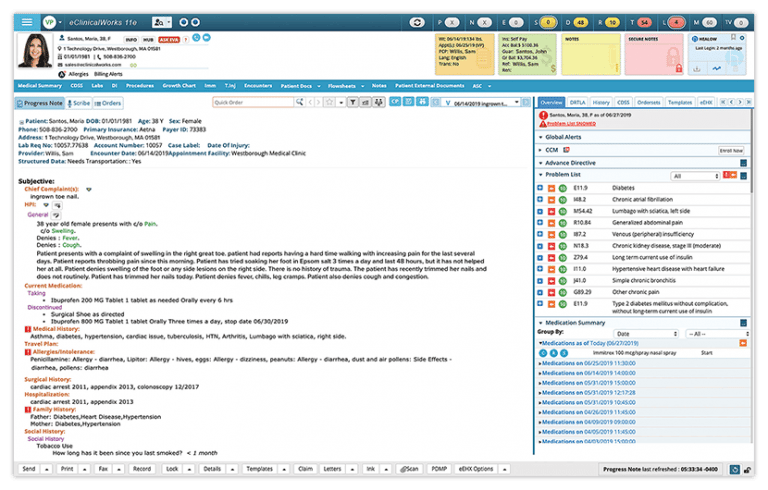
Task: Open the 'Problem List SNOMED' link
Action: pyautogui.click(x=571, y=124)
